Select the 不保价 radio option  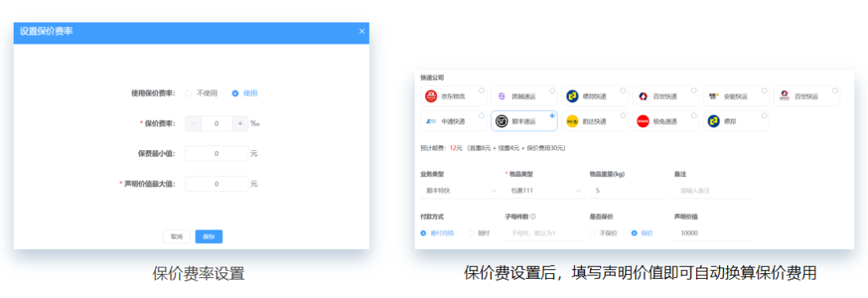click(604, 233)
